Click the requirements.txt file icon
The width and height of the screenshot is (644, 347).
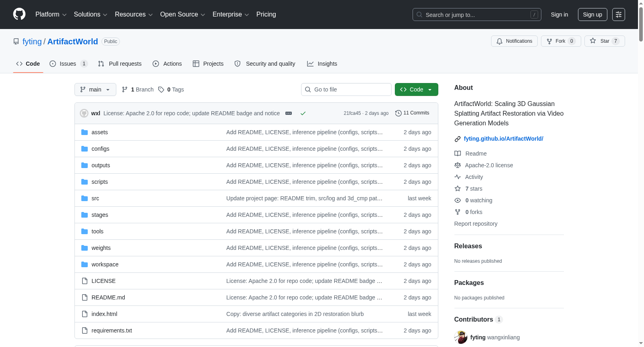[85, 330]
